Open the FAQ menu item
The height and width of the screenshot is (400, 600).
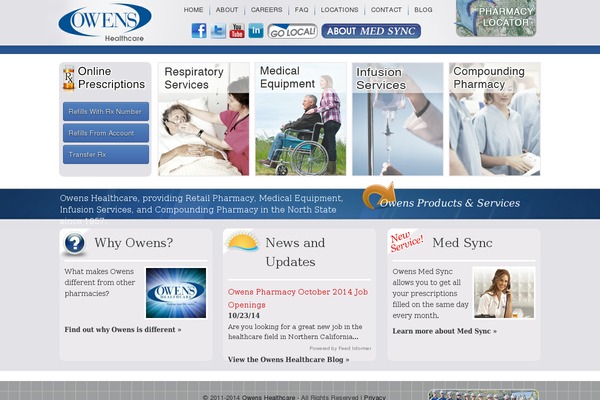tap(302, 10)
